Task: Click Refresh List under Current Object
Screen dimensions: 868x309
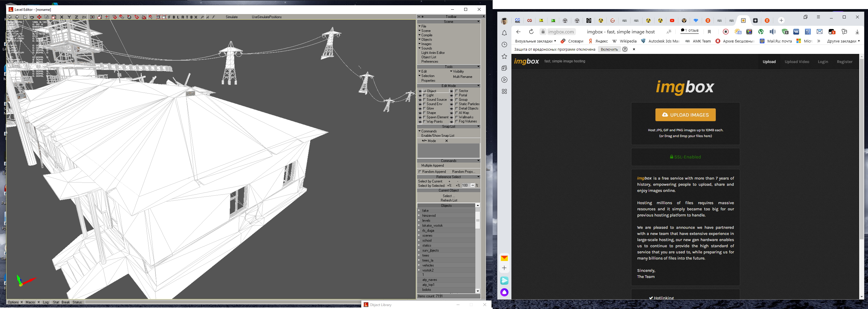Action: [x=449, y=200]
